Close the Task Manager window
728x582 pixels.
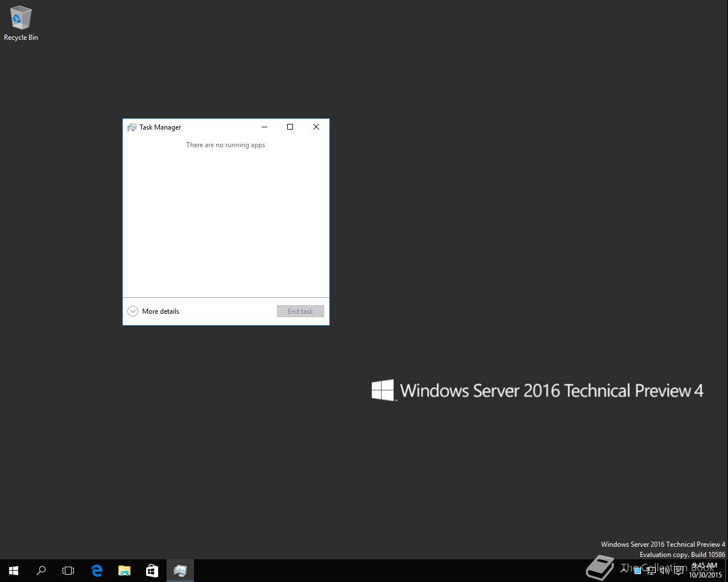click(x=316, y=127)
